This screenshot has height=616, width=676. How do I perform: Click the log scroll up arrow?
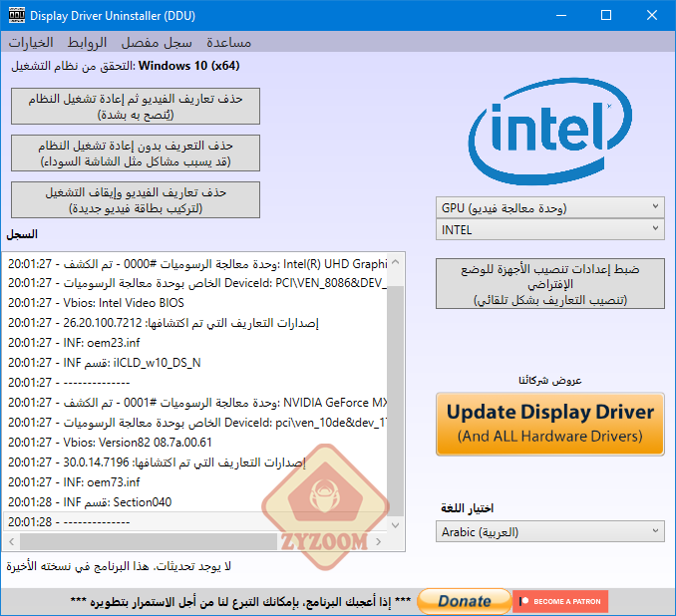tap(396, 262)
